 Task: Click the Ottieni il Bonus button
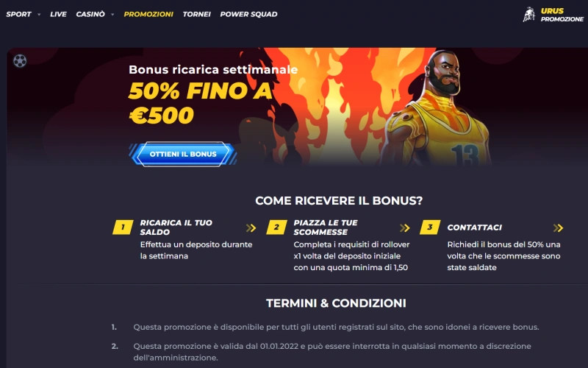(x=183, y=154)
